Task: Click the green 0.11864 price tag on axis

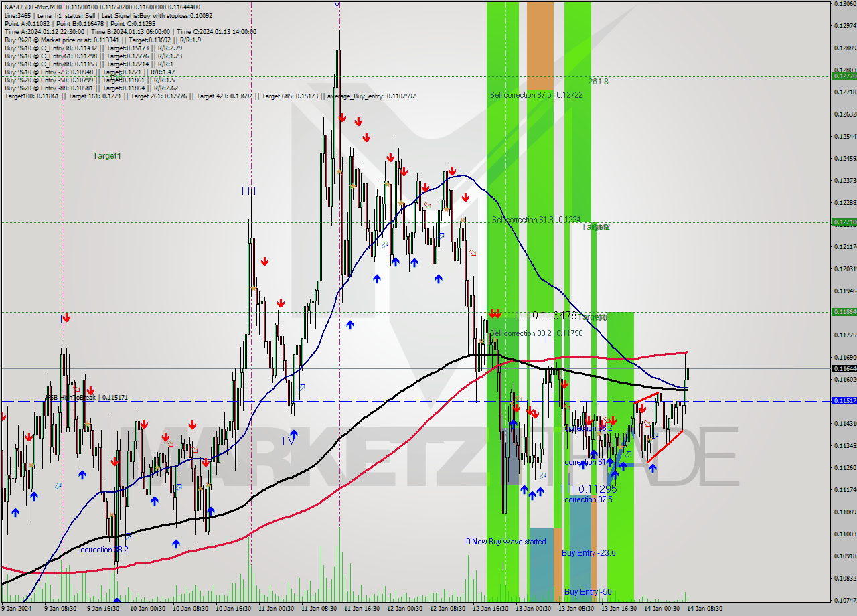Action: 844,312
